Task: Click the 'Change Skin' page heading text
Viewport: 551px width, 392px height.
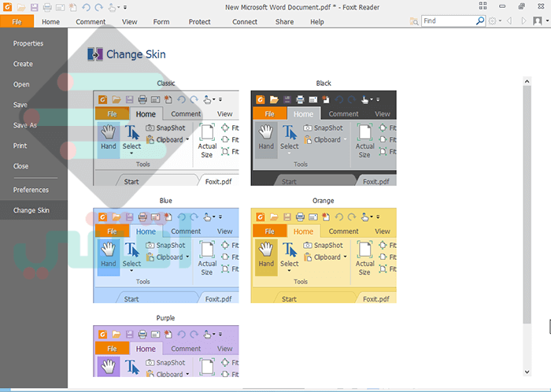Action: 136,54
